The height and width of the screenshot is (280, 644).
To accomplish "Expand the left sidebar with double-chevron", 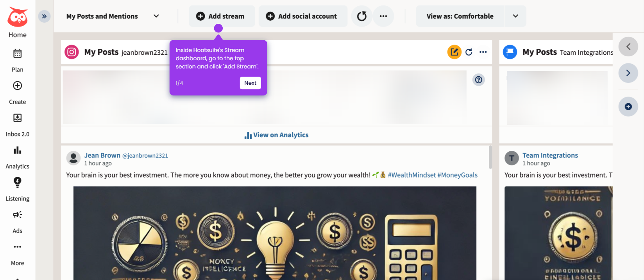I will [44, 16].
